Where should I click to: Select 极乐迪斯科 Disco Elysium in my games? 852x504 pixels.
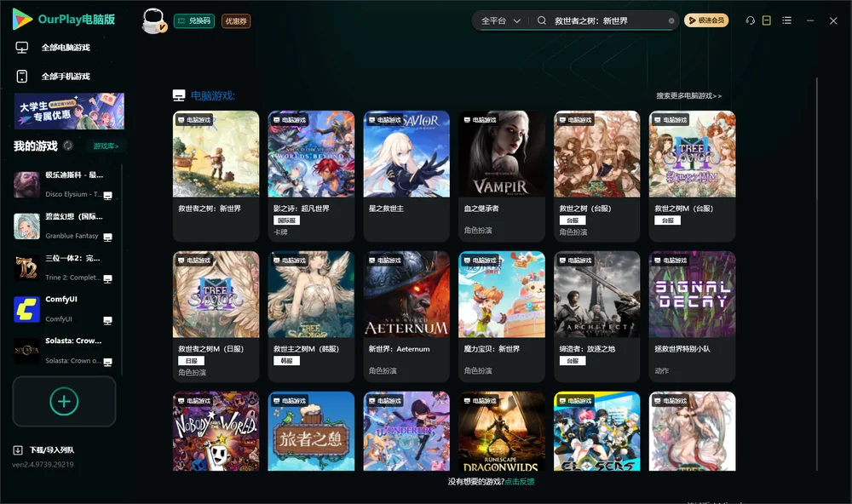(64, 184)
